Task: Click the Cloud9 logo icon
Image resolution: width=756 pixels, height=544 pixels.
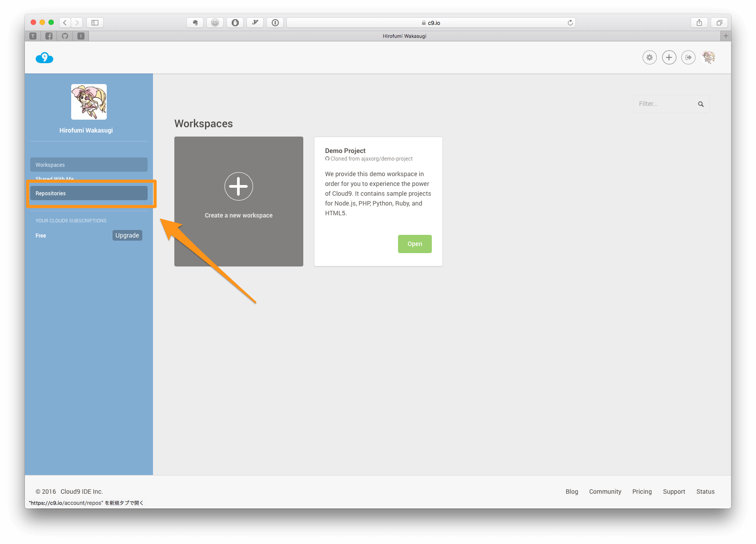Action: 44,58
